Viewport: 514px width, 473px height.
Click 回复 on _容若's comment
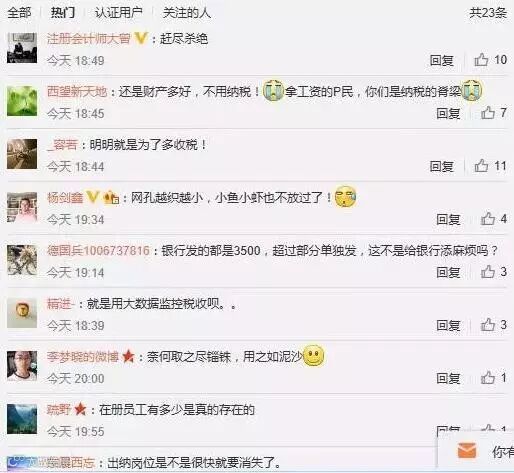(x=442, y=166)
